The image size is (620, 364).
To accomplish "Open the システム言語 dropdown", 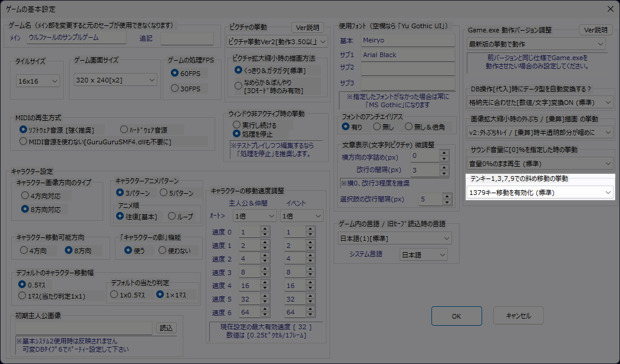I will (423, 254).
